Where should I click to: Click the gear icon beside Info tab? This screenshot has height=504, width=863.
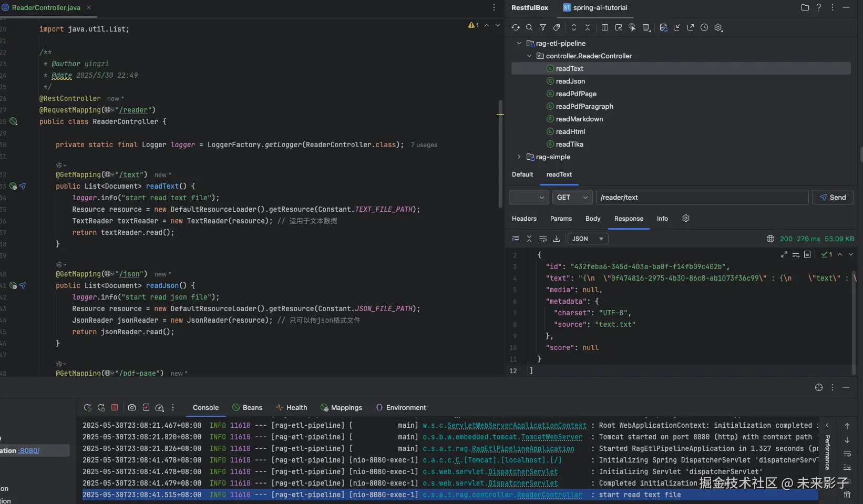pyautogui.click(x=686, y=218)
